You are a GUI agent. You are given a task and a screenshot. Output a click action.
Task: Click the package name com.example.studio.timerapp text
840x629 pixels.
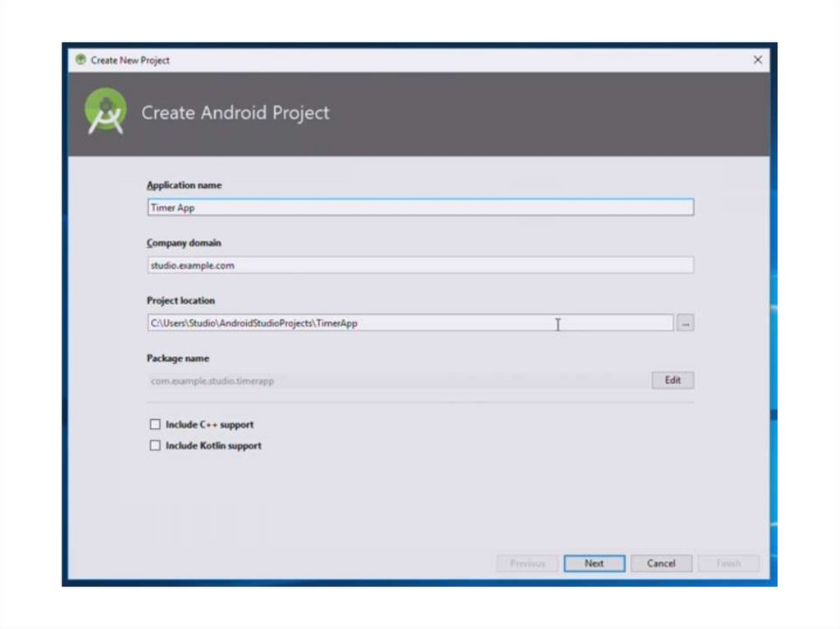[212, 381]
